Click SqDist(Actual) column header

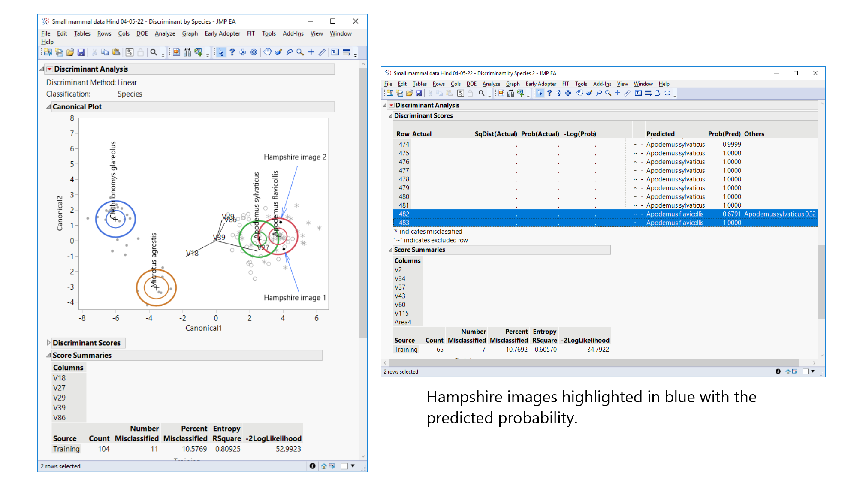tap(496, 134)
